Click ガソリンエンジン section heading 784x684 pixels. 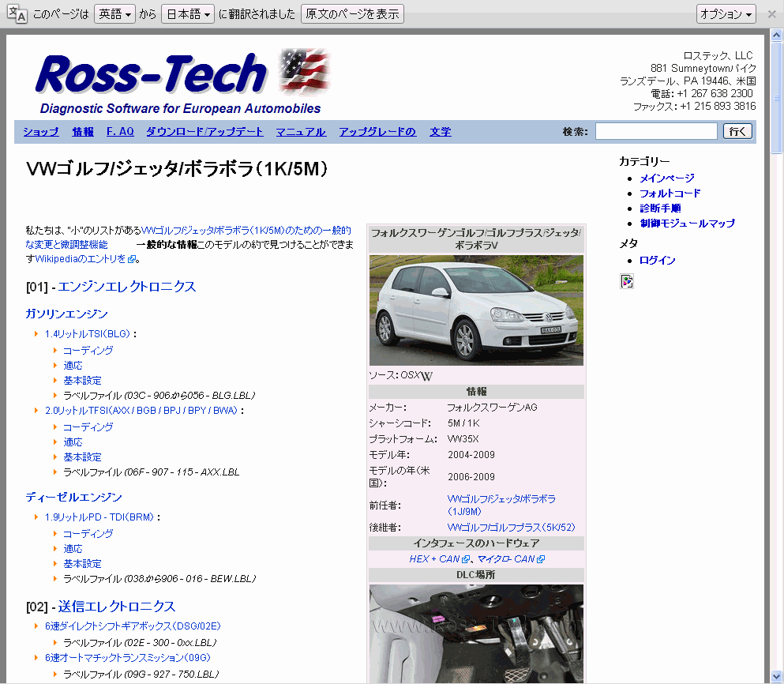pyautogui.click(x=66, y=314)
